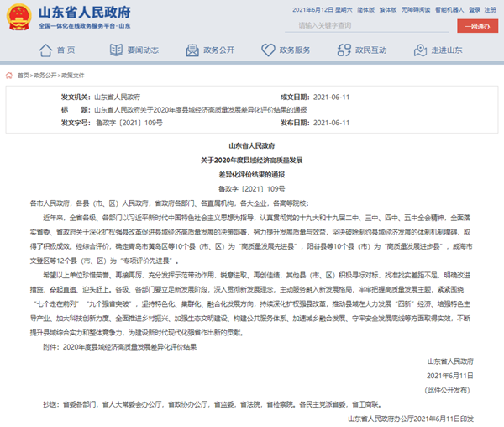Click the 发布日期 value 2021-06-11
The height and width of the screenshot is (427, 504).
coord(332,123)
